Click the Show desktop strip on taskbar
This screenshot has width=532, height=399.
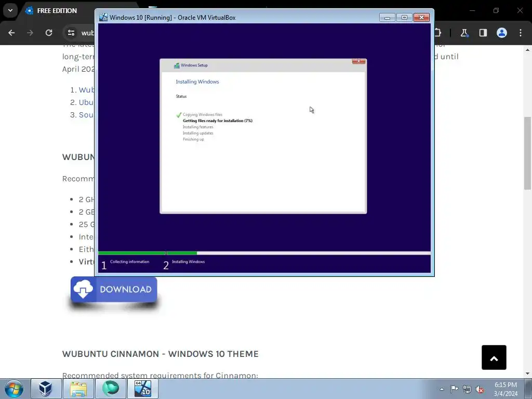click(528, 389)
